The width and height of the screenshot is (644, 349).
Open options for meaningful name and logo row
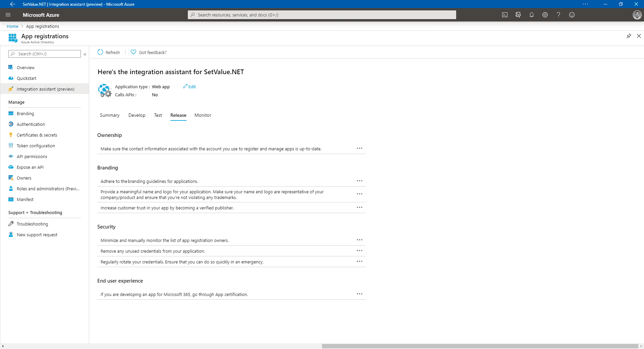click(360, 194)
